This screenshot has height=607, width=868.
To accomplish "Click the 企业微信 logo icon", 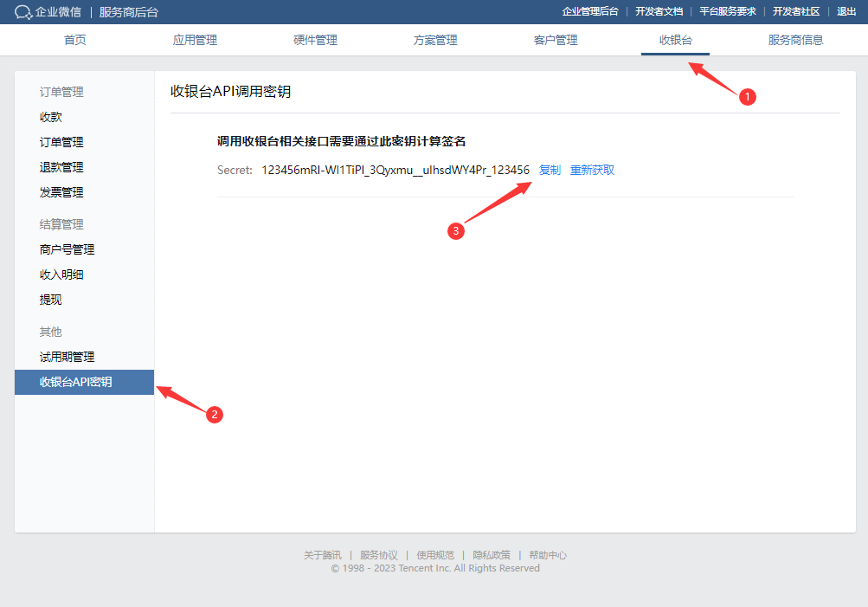I will pyautogui.click(x=24, y=12).
